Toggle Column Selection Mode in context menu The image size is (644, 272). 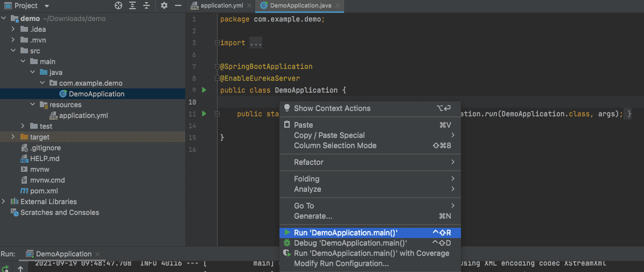pyautogui.click(x=335, y=145)
